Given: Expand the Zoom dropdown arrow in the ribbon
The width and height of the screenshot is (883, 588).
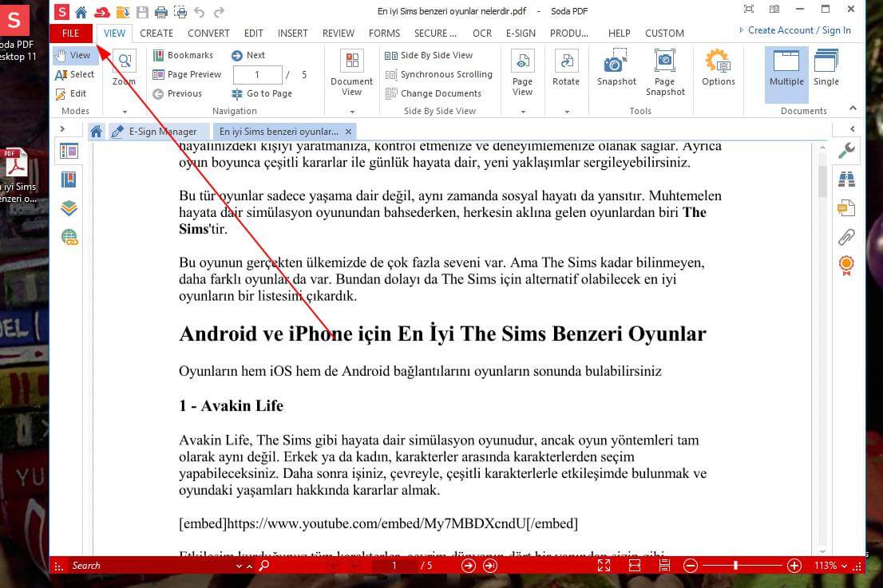Looking at the screenshot, I should (x=125, y=112).
